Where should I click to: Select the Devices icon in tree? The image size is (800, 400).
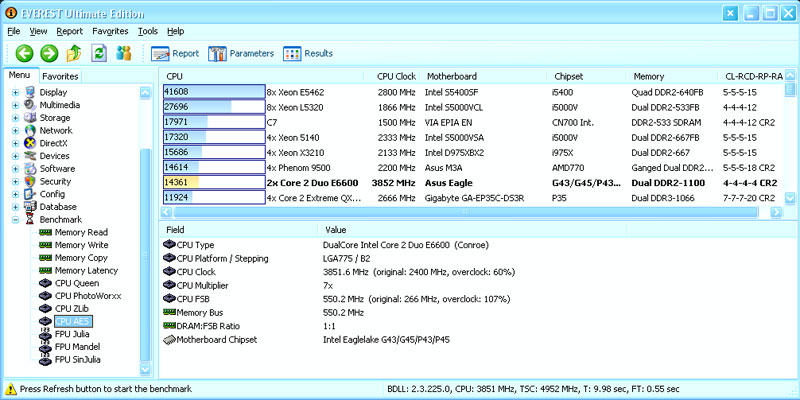point(30,156)
